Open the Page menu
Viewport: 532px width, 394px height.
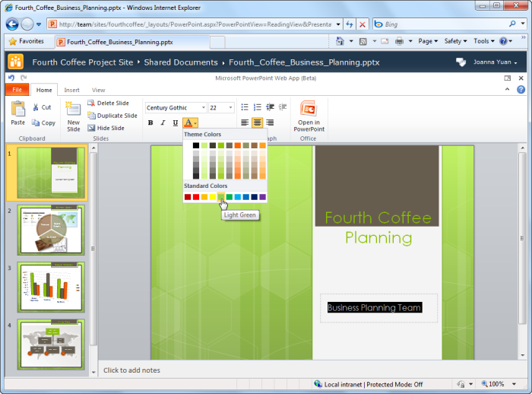(428, 41)
